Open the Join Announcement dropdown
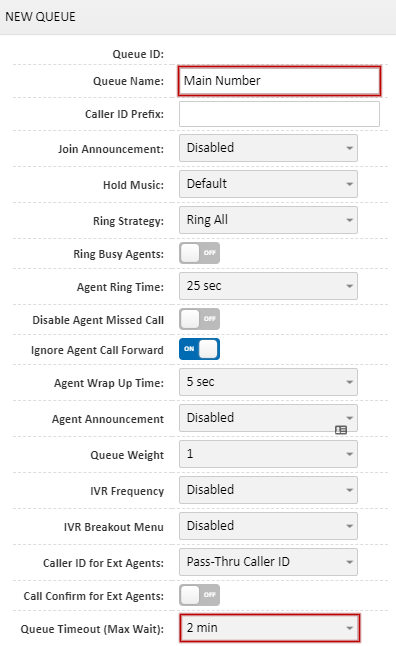This screenshot has height=646, width=396. [x=268, y=148]
